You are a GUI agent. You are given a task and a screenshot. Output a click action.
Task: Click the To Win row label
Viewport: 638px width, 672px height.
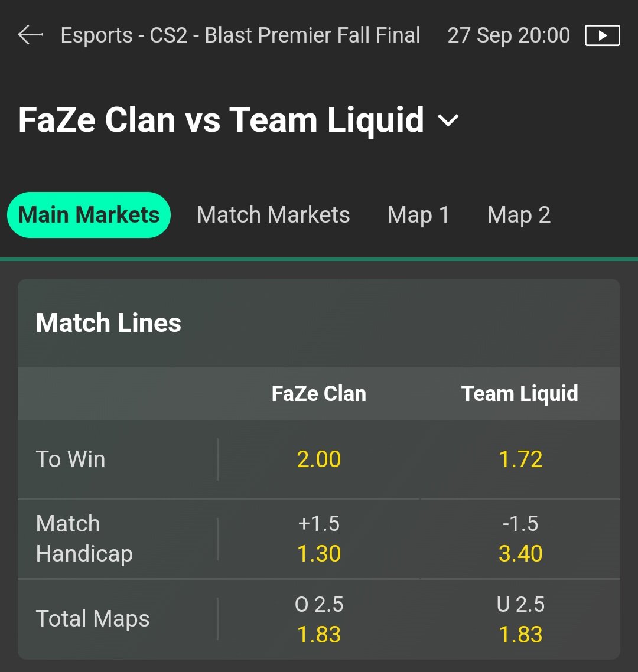(70, 459)
